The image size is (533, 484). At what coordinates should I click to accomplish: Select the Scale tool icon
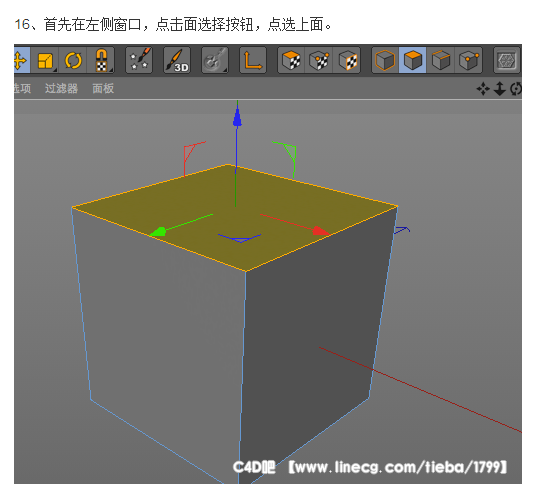45,60
